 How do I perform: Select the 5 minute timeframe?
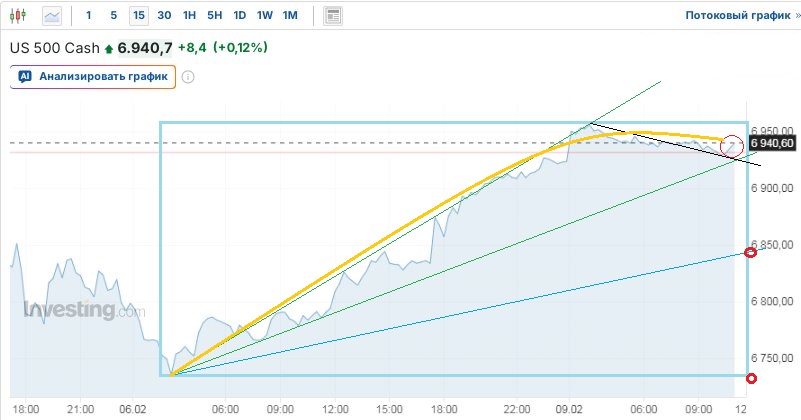pyautogui.click(x=113, y=16)
